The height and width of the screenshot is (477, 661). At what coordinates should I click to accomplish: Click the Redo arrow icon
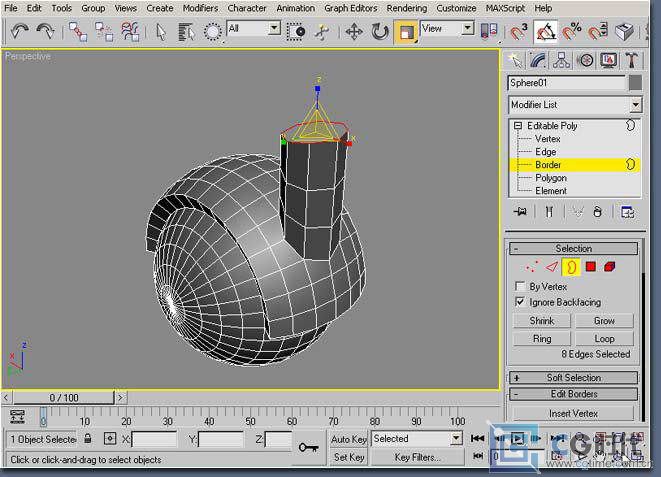point(46,31)
